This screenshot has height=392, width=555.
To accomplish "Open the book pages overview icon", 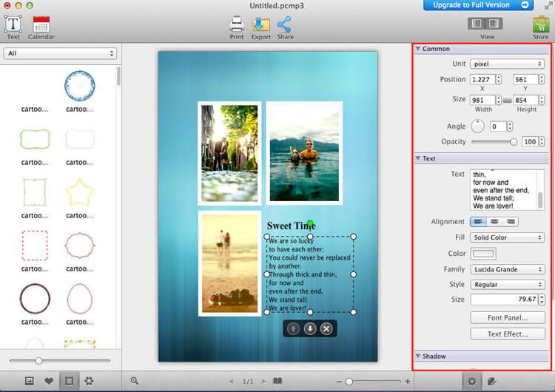I will click(x=277, y=381).
